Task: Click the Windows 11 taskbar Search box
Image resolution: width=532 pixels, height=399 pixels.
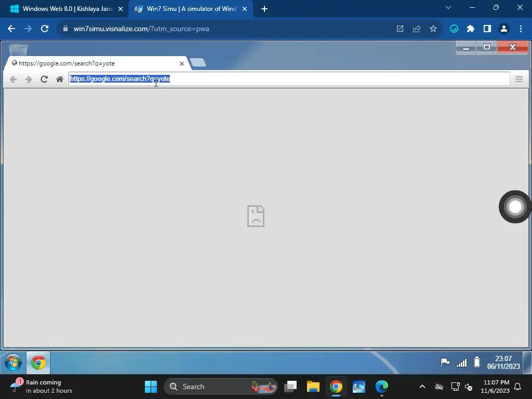Action: click(220, 387)
